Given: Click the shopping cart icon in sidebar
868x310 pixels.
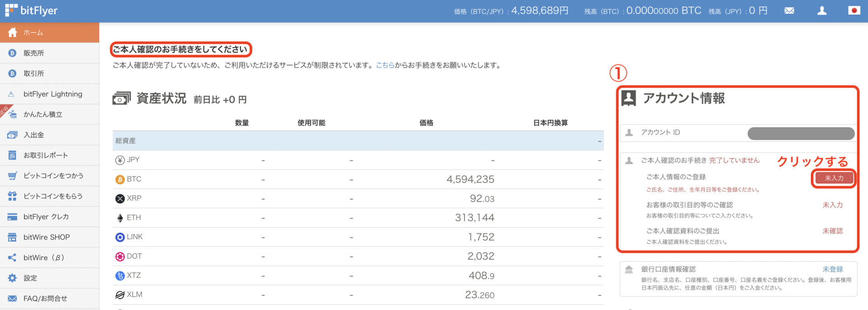Looking at the screenshot, I should 12,176.
